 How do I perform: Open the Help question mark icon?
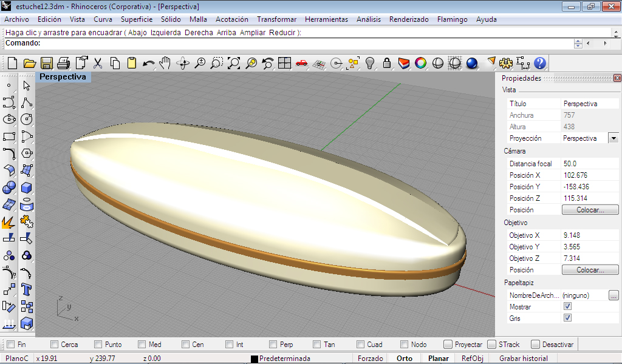[540, 63]
